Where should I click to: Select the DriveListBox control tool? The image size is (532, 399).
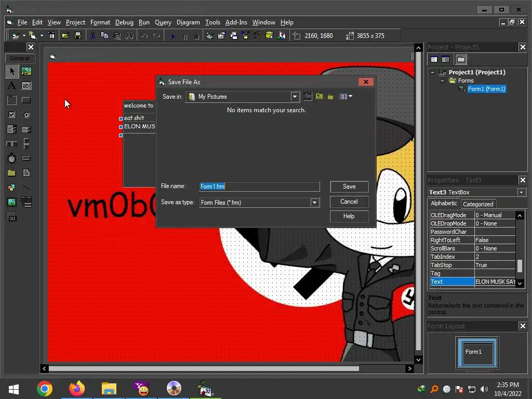26,158
